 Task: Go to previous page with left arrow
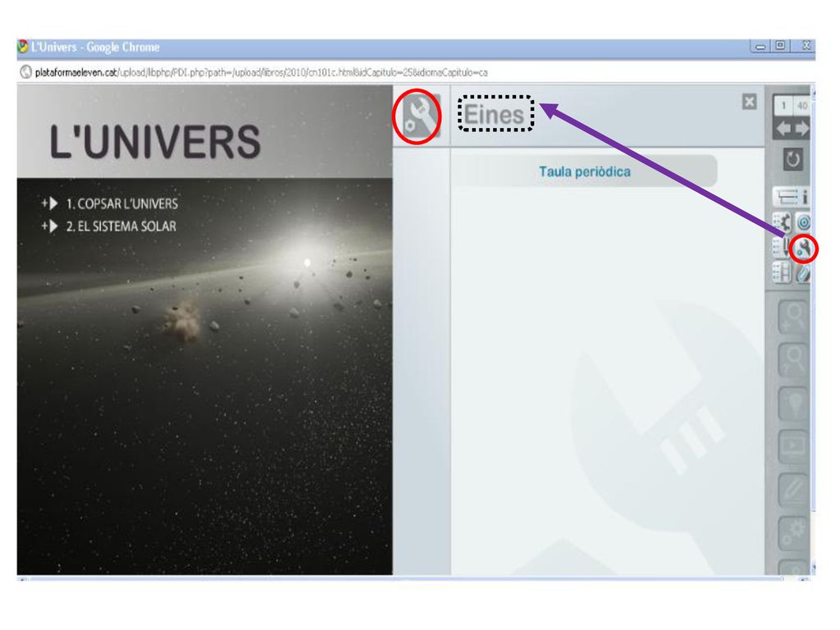coord(783,129)
